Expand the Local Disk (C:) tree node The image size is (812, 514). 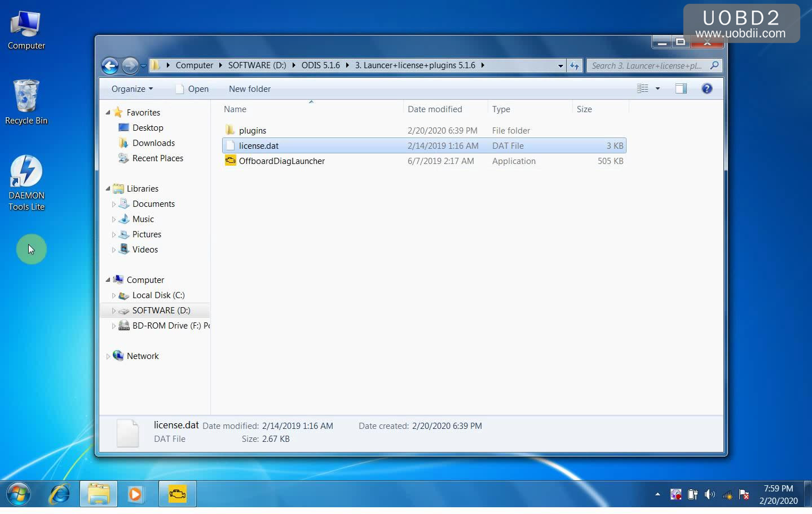(x=113, y=295)
